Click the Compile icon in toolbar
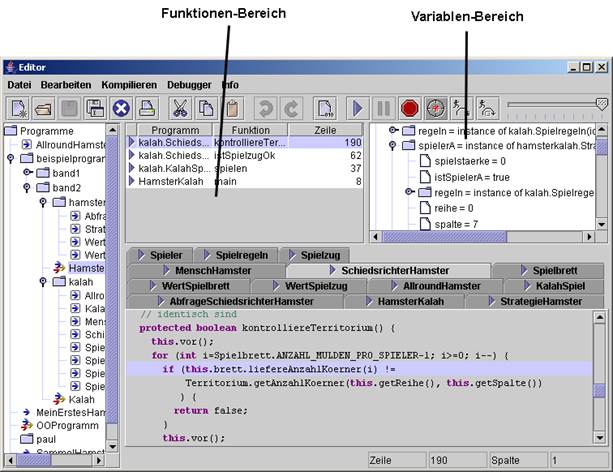 pos(324,108)
